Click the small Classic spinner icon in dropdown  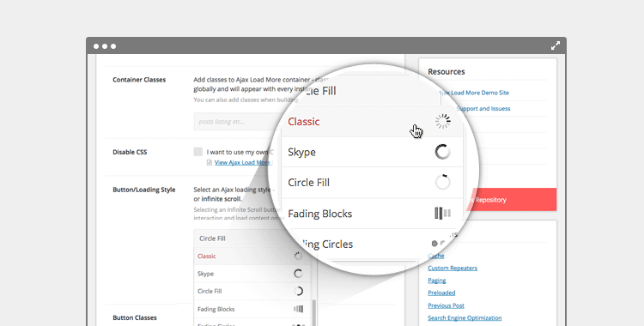pos(298,256)
